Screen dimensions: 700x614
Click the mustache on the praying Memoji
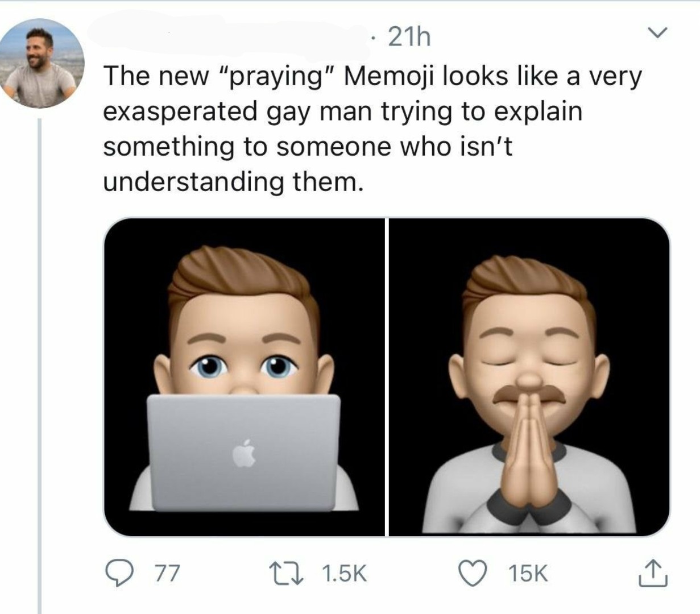point(529,394)
